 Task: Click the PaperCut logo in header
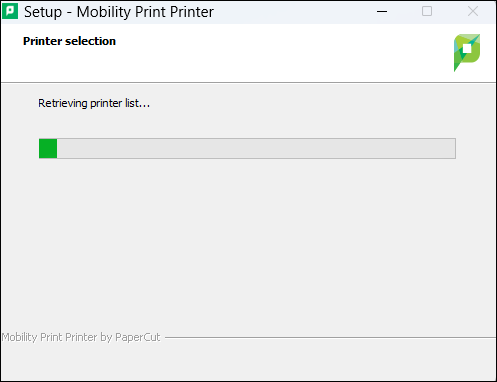(x=467, y=53)
